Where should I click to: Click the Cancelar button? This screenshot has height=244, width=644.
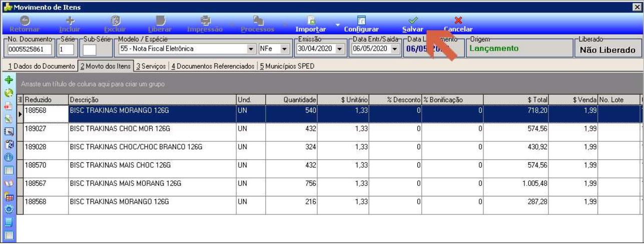(458, 24)
